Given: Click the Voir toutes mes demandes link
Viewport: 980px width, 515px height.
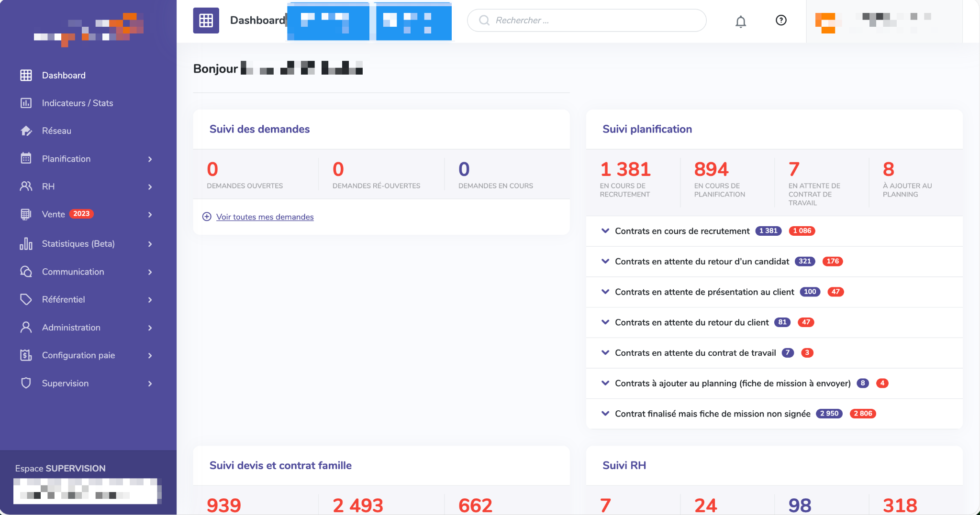Looking at the screenshot, I should tap(265, 217).
